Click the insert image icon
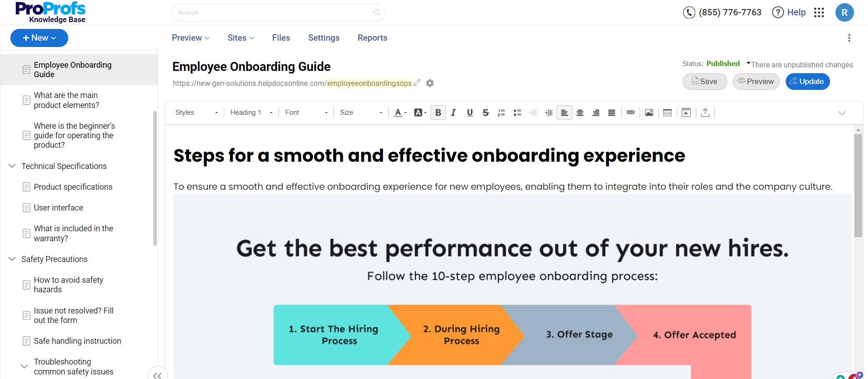This screenshot has width=868, height=379. [649, 112]
